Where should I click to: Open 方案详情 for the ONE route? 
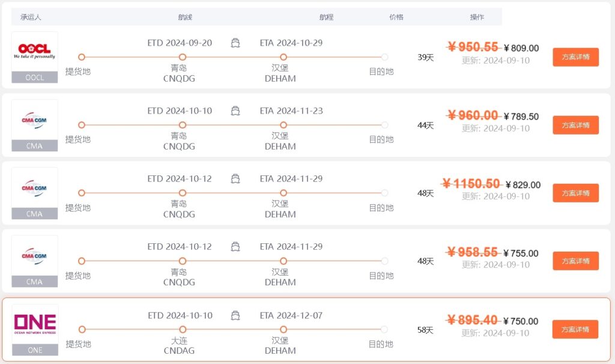coord(575,330)
